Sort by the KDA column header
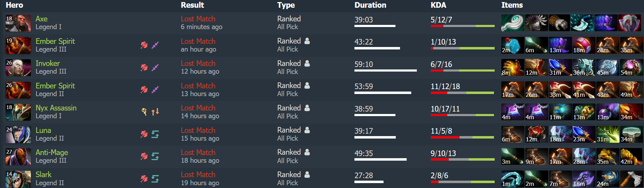The image size is (644, 188). pos(438,5)
